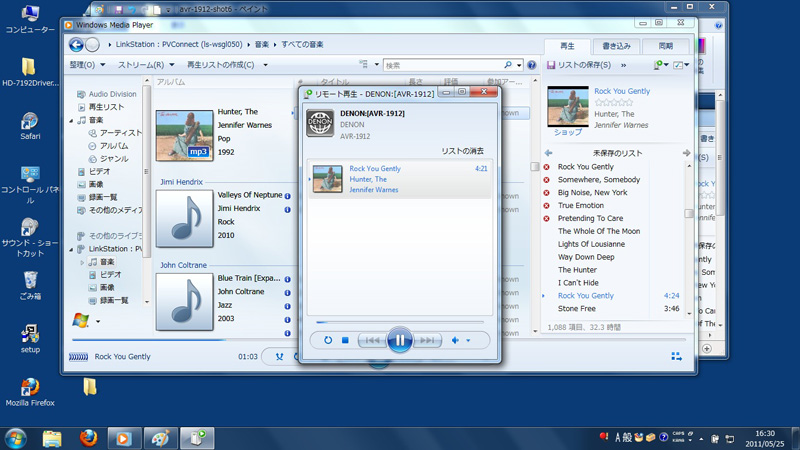Expand 音楽 under LinkStation
This screenshot has width=800, height=450.
(x=82, y=262)
